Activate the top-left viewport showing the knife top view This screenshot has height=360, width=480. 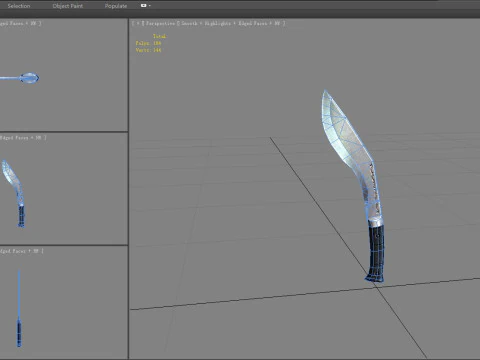pos(63,75)
